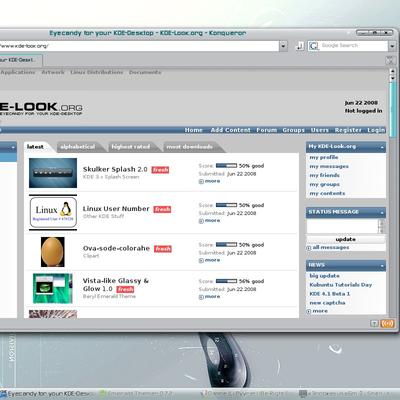Open the Artwork category at the top
400x400 pixels.
[53, 72]
